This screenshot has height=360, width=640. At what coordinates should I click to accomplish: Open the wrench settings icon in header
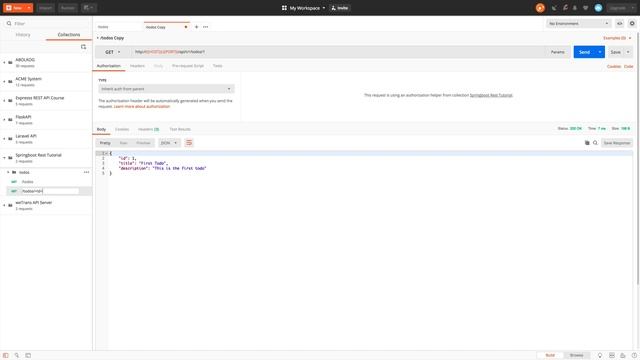point(565,8)
